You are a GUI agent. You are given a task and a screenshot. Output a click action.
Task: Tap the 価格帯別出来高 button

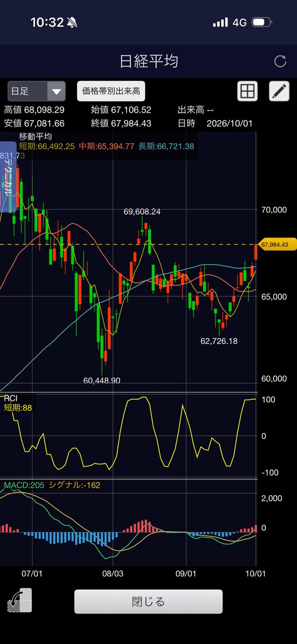click(111, 91)
